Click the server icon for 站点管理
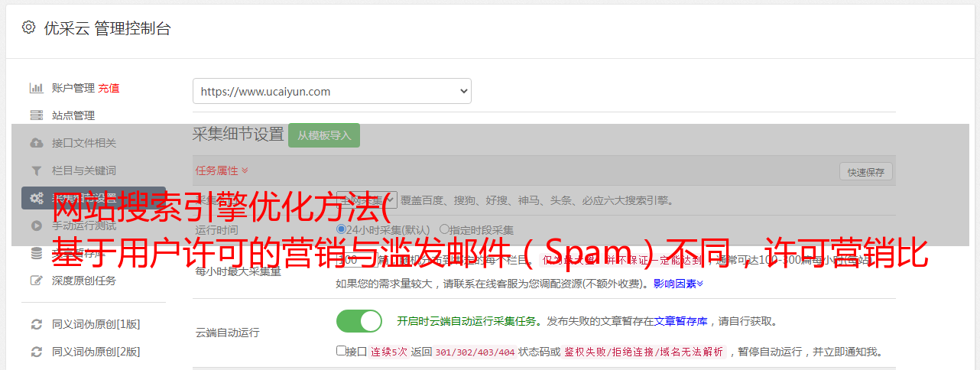Image resolution: width=980 pixels, height=370 pixels. pos(36,115)
